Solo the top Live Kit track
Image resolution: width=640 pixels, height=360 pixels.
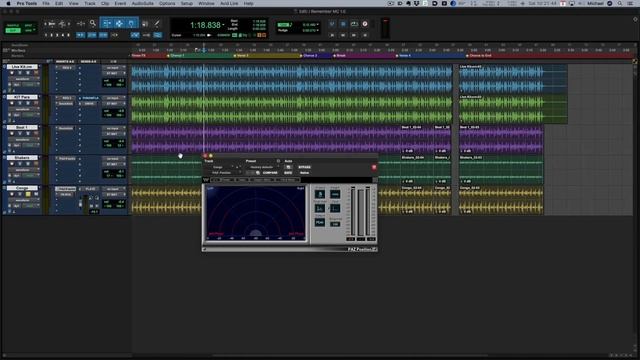pyautogui.click(x=28, y=73)
